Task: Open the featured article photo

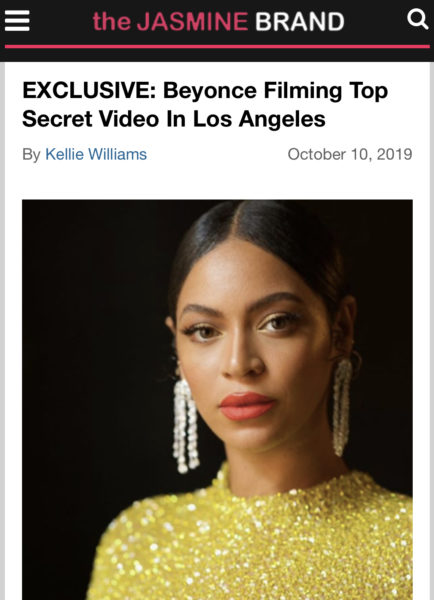Action: (x=217, y=399)
